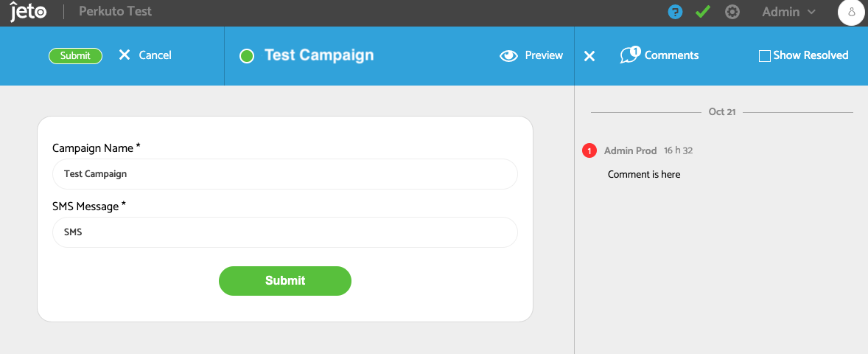The width and height of the screenshot is (868, 354).
Task: Expand the Admin dropdown menu
Action: click(x=788, y=12)
